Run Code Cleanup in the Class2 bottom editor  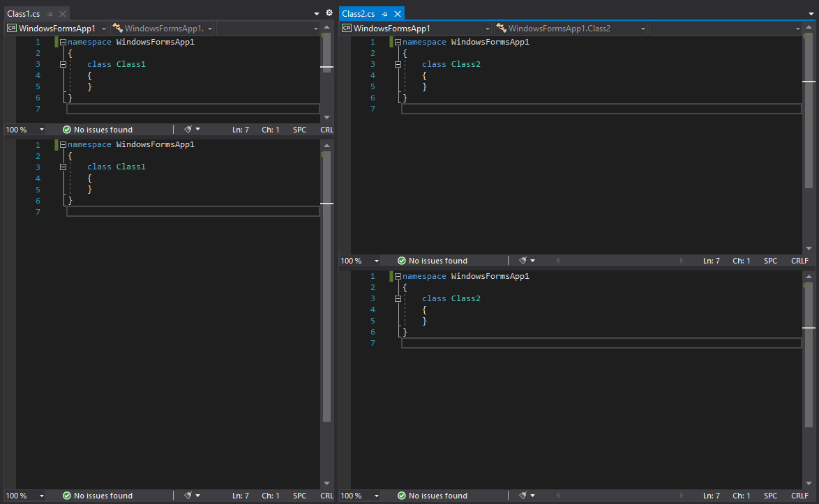pos(524,496)
